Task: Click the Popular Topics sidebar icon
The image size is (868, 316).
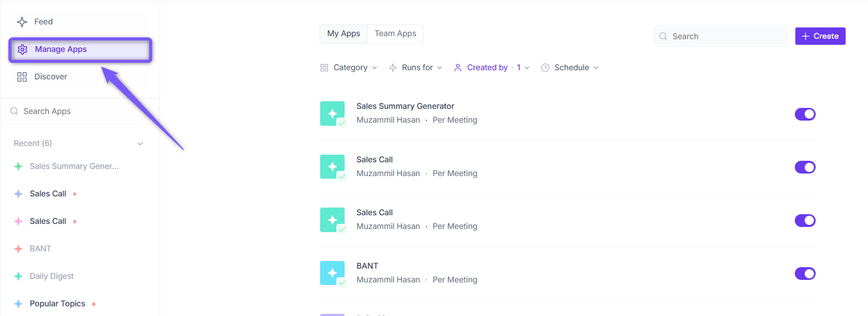Action: 18,304
